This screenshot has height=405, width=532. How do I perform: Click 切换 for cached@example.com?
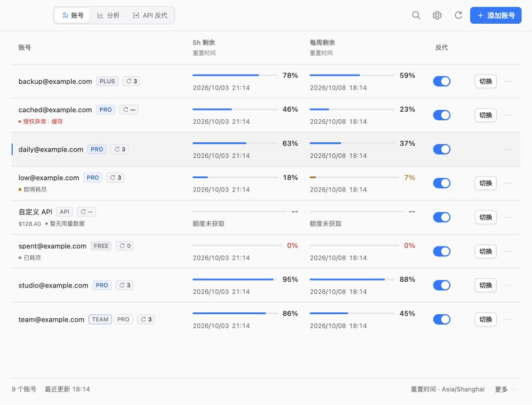[486, 115]
